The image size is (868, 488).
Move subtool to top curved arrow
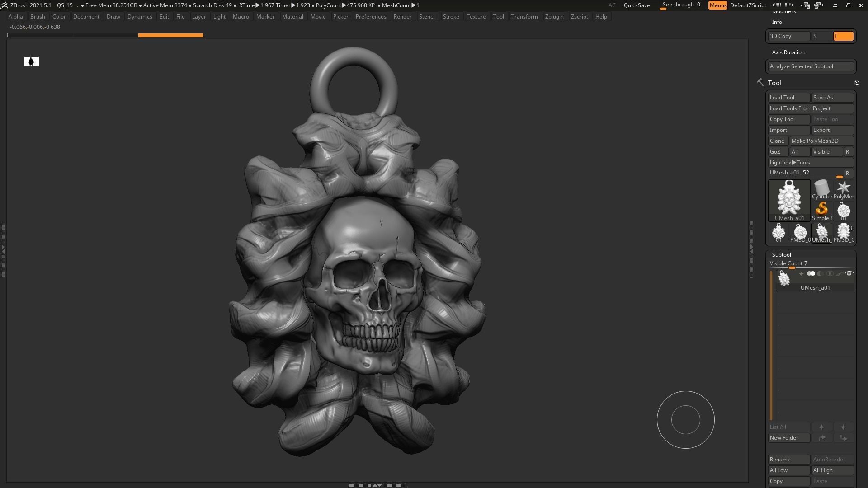point(821,438)
